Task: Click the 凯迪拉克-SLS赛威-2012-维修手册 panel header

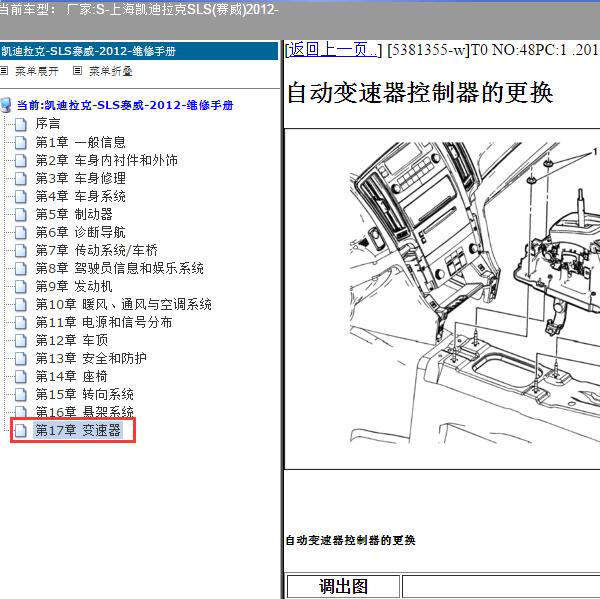Action: point(139,51)
